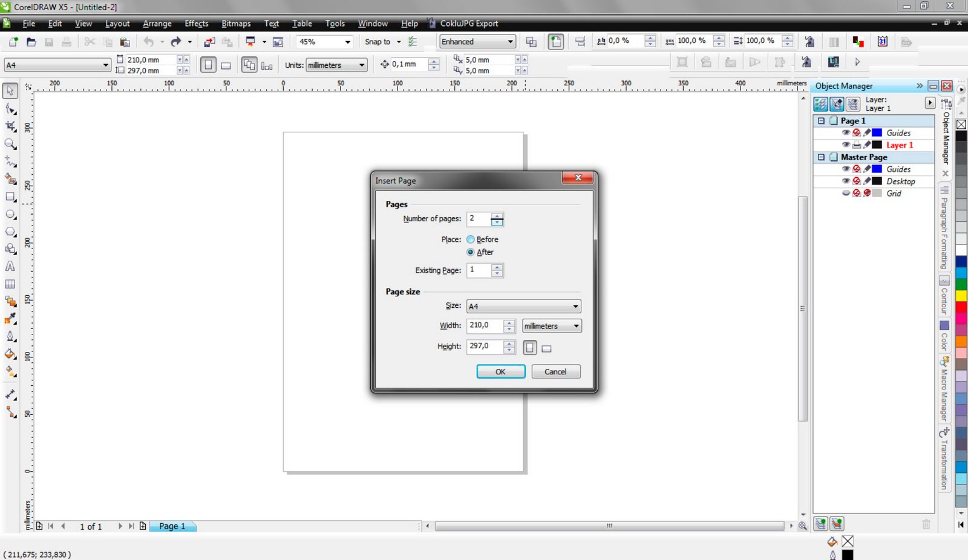Viewport: 968px width, 560px height.
Task: Select the Text tool
Action: point(10,266)
